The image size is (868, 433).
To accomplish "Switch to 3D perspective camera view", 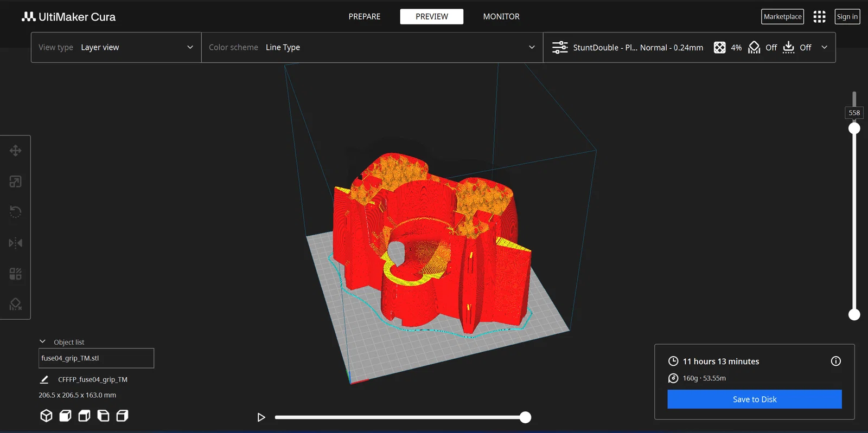I will [x=47, y=416].
